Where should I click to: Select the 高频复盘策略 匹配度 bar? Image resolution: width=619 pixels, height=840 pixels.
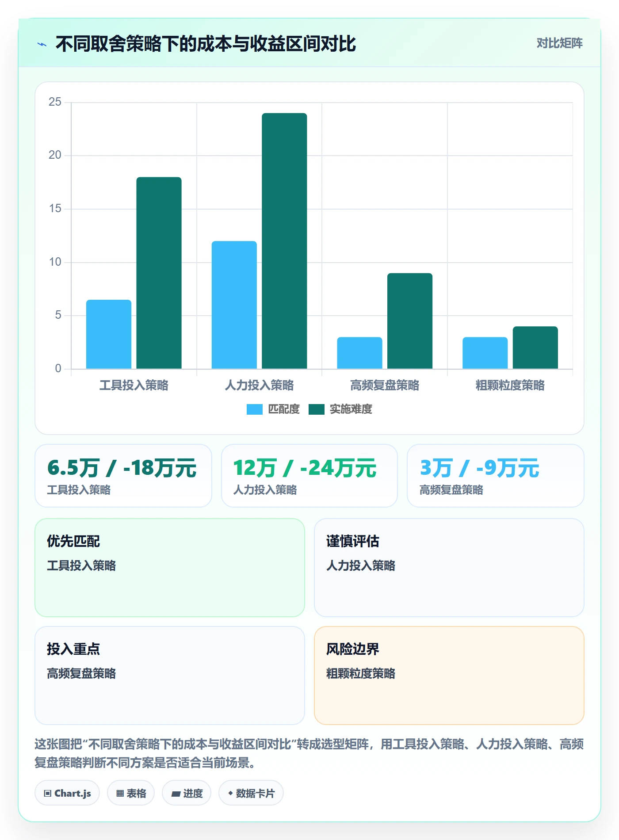coord(359,353)
